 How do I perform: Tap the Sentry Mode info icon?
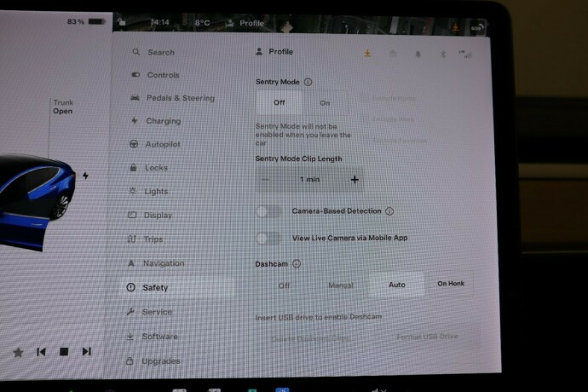pyautogui.click(x=308, y=83)
